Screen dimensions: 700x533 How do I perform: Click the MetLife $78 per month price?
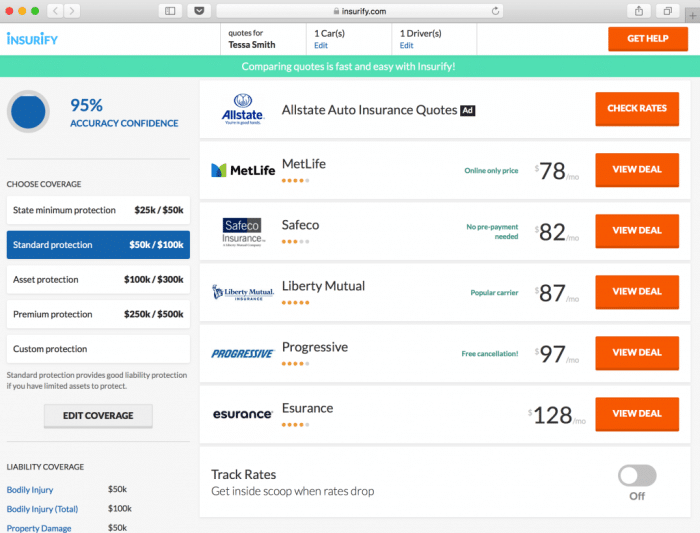pyautogui.click(x=557, y=171)
